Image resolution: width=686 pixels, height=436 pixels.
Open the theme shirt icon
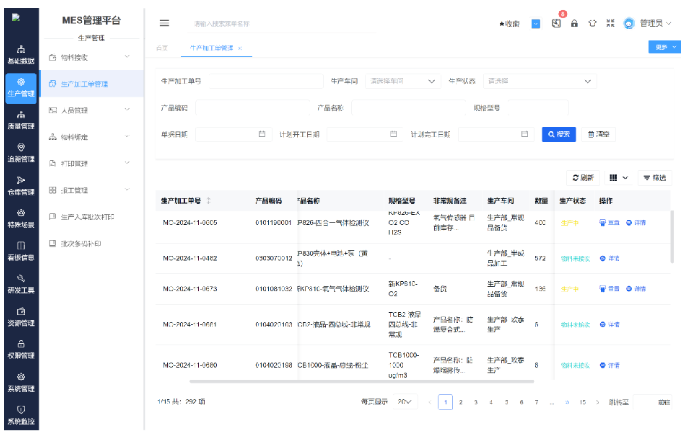point(591,22)
